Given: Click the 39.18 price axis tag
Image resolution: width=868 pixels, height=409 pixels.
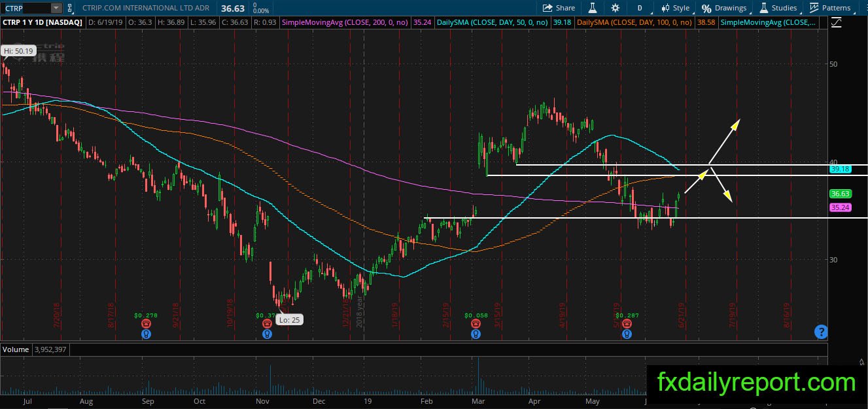Looking at the screenshot, I should 839,169.
